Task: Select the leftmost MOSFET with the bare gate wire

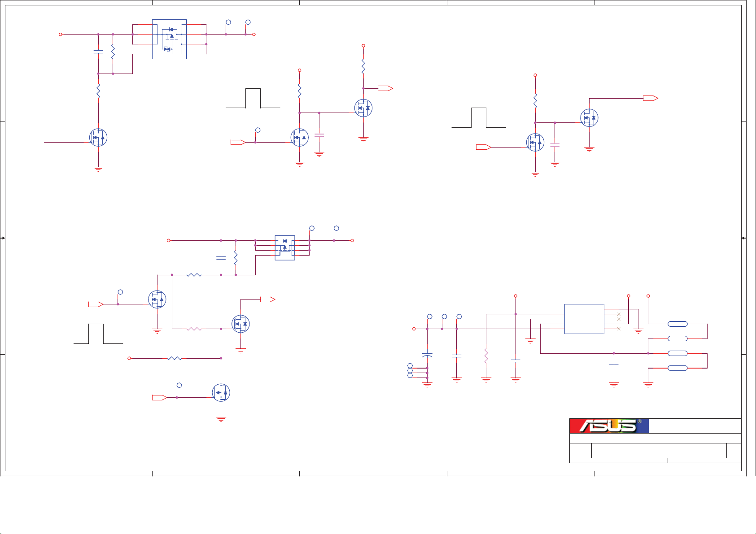Action: click(98, 137)
